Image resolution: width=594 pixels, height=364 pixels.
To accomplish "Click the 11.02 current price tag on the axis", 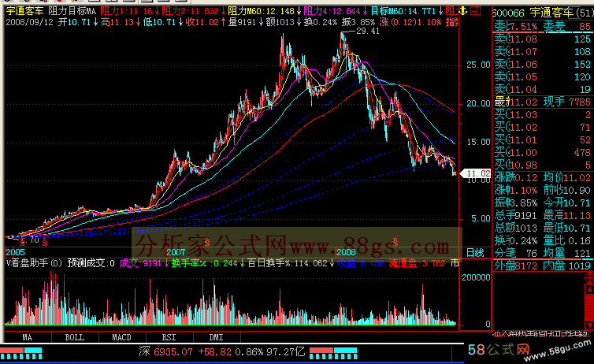I will point(476,173).
